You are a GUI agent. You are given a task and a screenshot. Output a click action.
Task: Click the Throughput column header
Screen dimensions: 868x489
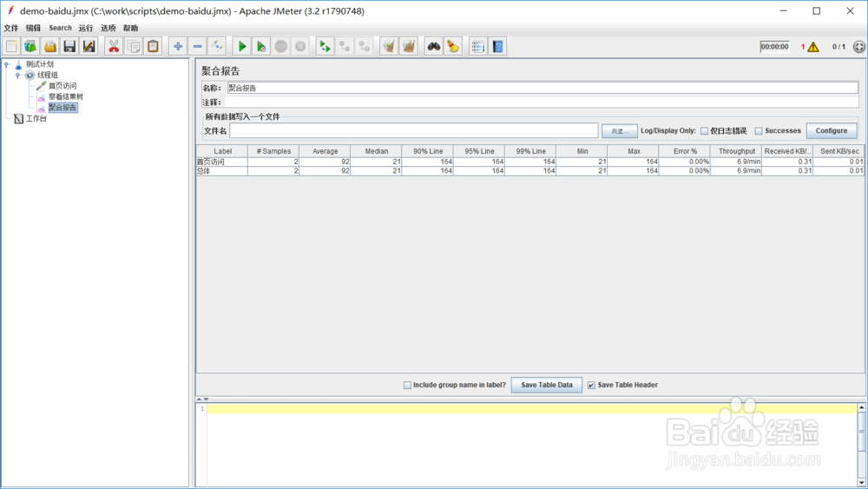[737, 151]
